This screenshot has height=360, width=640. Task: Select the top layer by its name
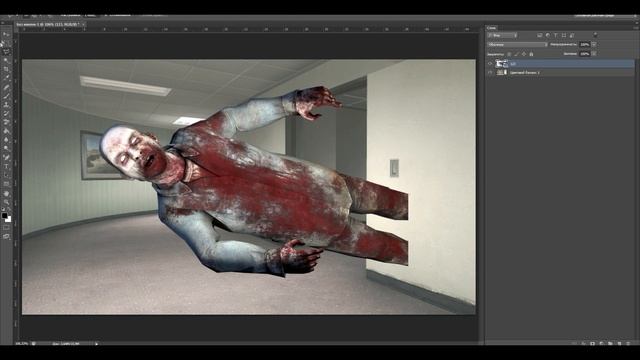(x=513, y=64)
